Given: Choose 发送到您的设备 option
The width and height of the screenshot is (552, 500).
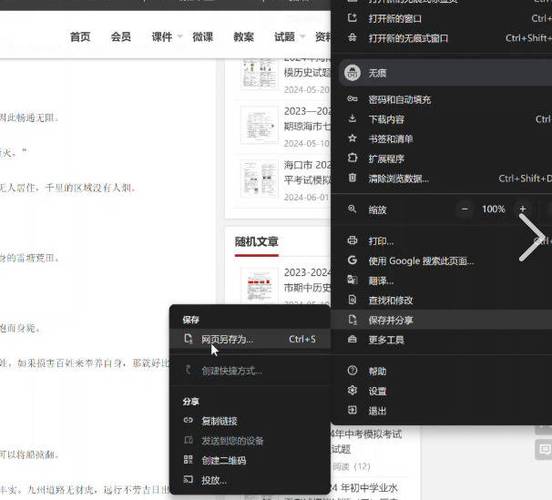Looking at the screenshot, I should [x=250, y=440].
